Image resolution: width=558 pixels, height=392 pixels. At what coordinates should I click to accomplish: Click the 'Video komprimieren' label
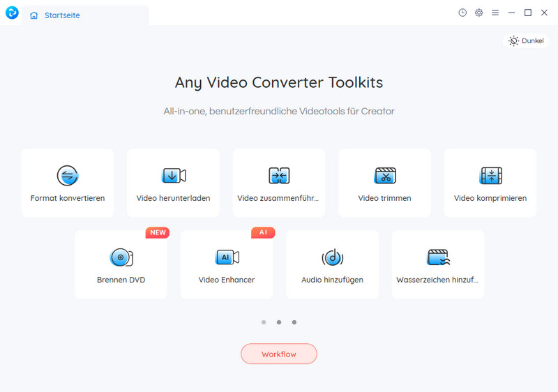click(490, 198)
